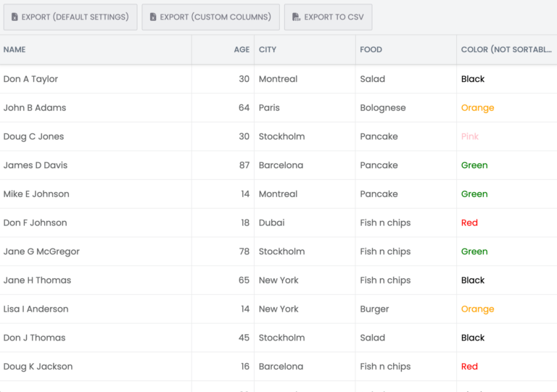The image size is (557, 392).
Task: Click the Export (Custom Columns) button
Action: coord(210,17)
